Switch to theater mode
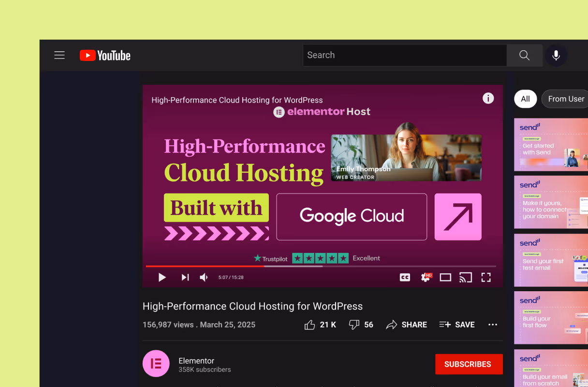Viewport: 588px width, 387px height. (x=445, y=277)
